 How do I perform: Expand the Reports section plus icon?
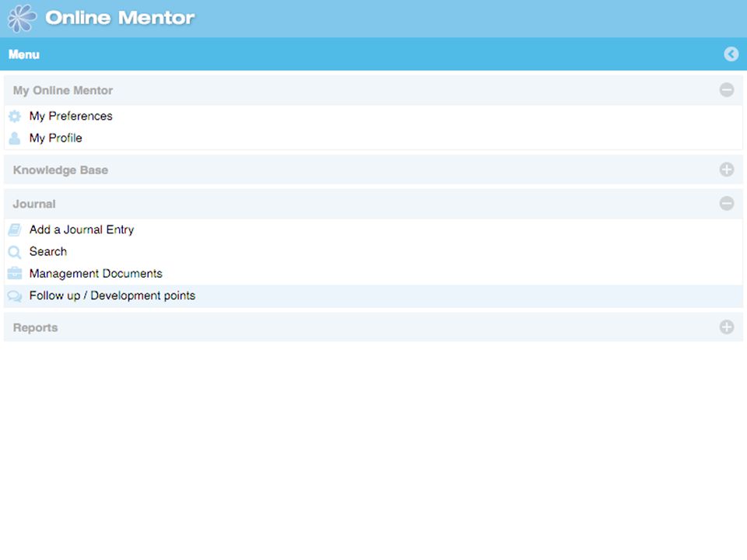click(x=727, y=327)
